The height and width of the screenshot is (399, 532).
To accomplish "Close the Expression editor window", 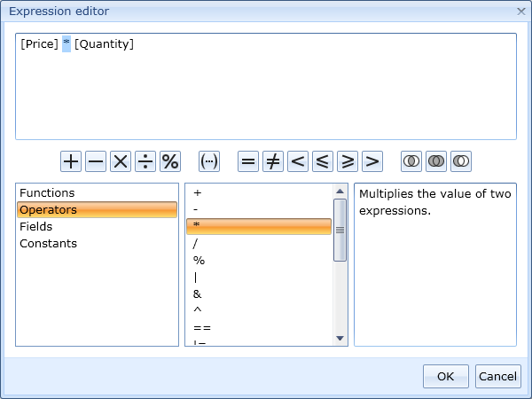I will coord(521,12).
